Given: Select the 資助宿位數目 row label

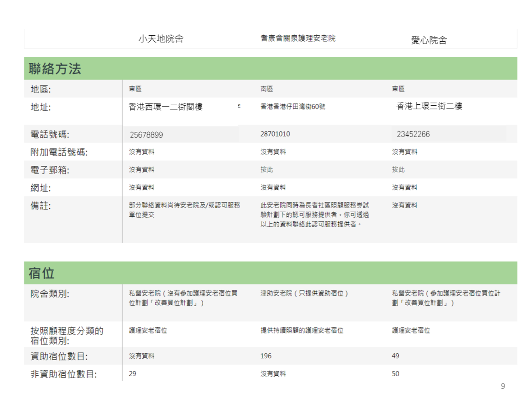Looking at the screenshot, I should click(59, 356).
